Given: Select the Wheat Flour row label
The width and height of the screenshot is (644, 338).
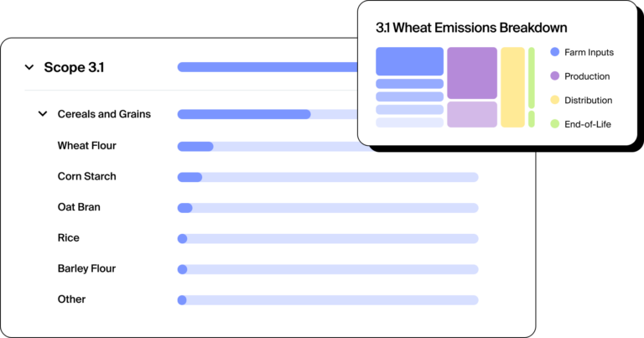Looking at the screenshot, I should pos(86,146).
